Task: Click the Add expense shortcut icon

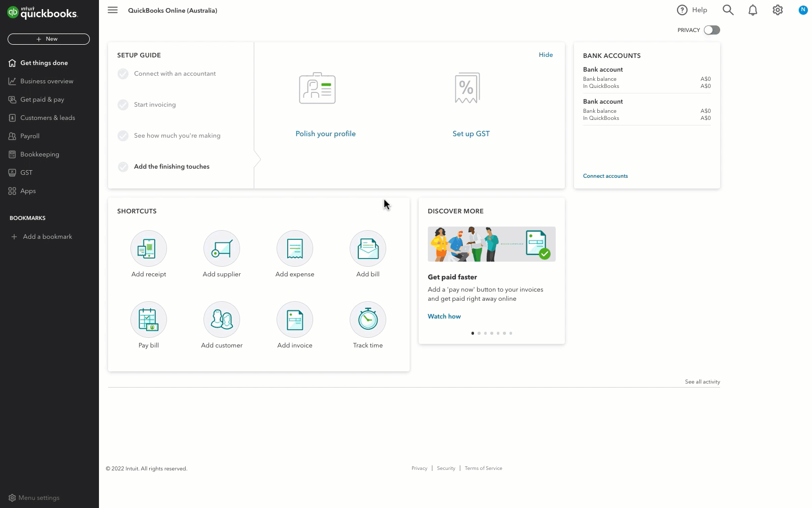Action: coord(295,248)
